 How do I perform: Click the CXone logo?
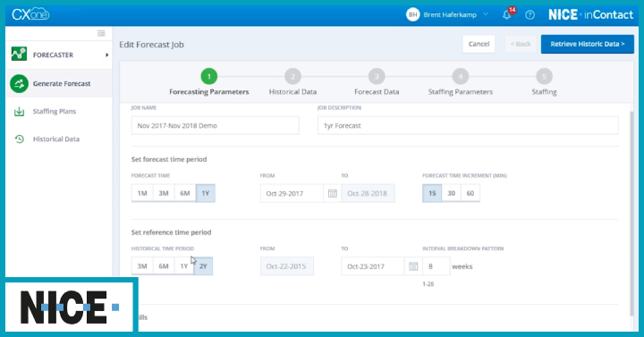[x=30, y=14]
